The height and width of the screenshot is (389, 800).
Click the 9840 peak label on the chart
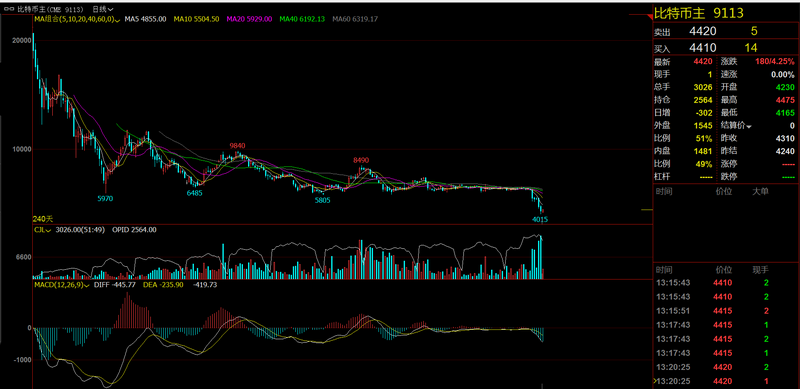pos(237,145)
